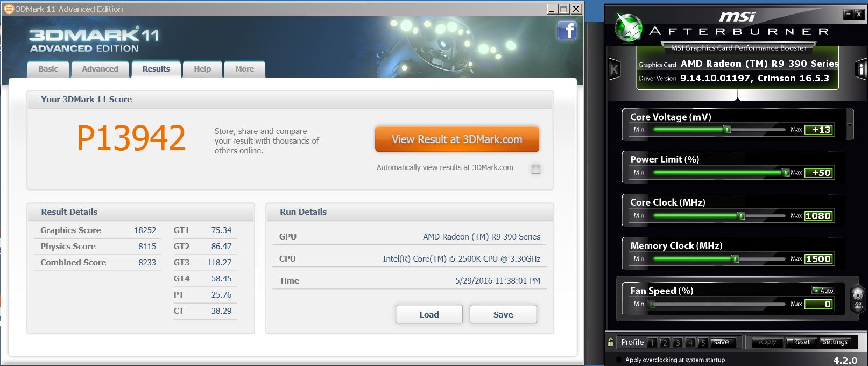Select Afterburner profile slot 2
This screenshot has height=366, width=868.
click(x=665, y=342)
